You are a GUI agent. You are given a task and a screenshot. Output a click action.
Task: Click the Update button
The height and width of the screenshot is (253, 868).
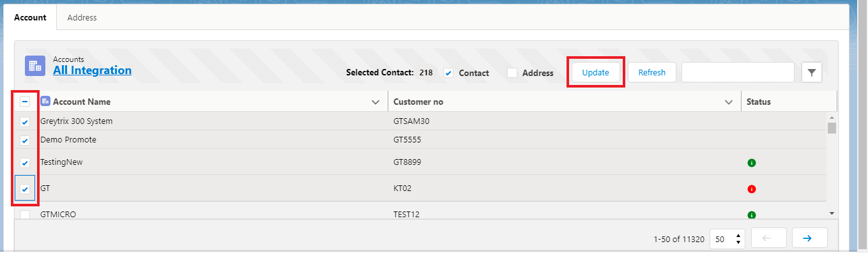click(595, 73)
